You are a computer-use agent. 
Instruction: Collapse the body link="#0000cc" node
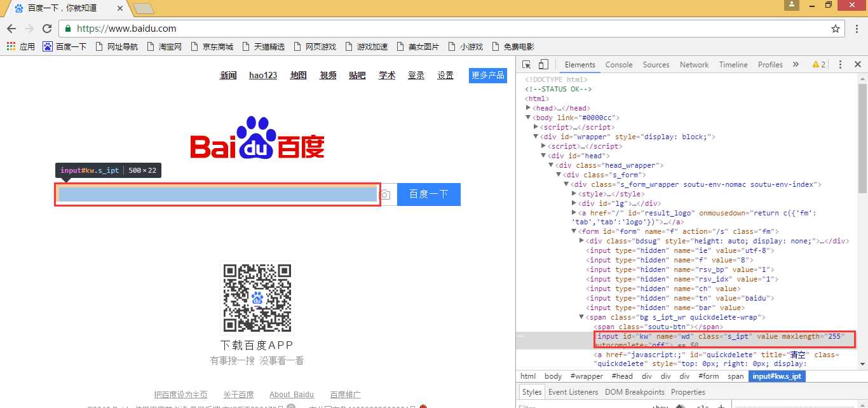(529, 118)
